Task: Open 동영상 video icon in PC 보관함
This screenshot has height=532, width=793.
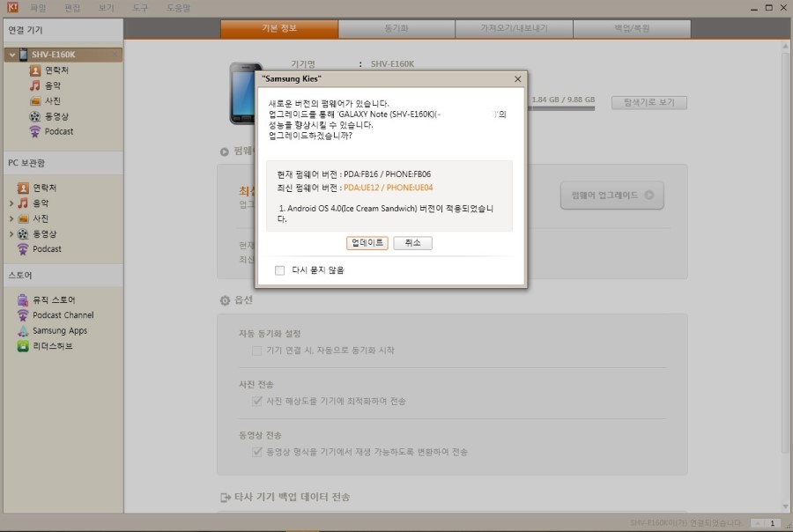Action: pos(23,234)
